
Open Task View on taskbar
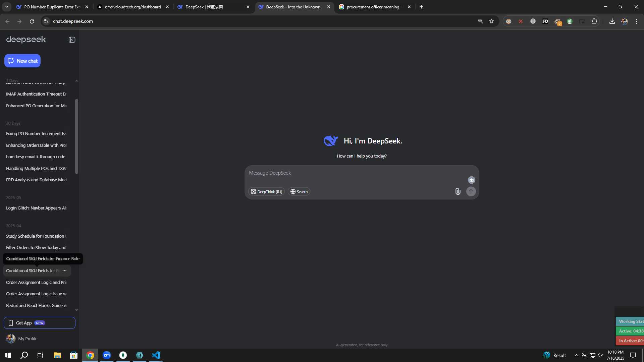click(x=40, y=355)
